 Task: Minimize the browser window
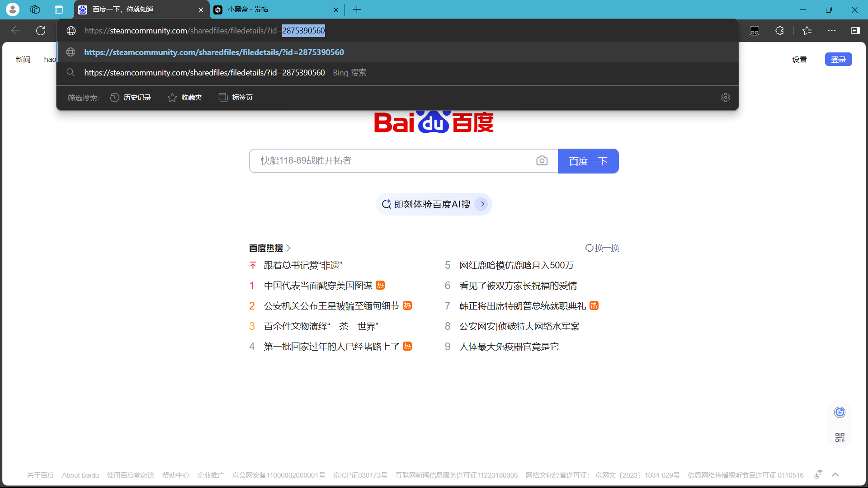click(x=803, y=9)
